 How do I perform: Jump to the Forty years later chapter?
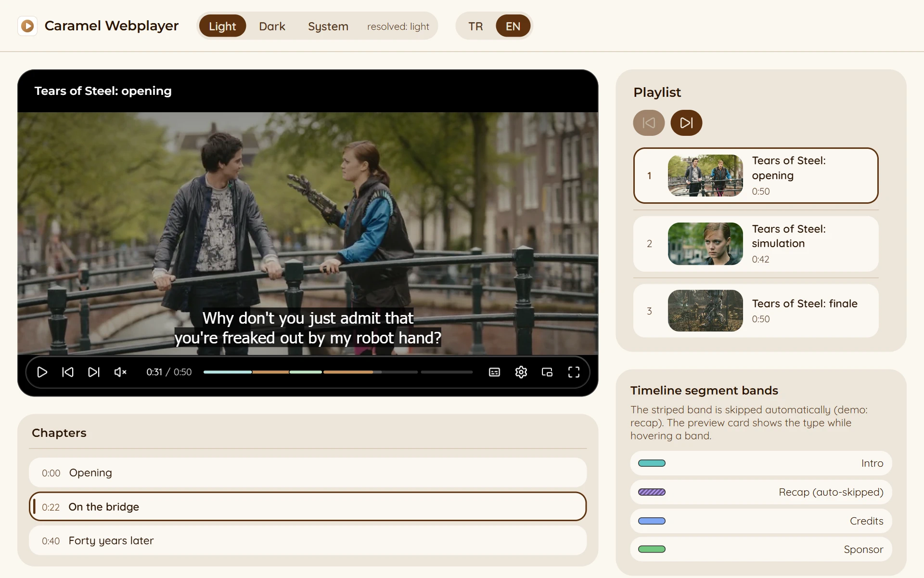[308, 540]
